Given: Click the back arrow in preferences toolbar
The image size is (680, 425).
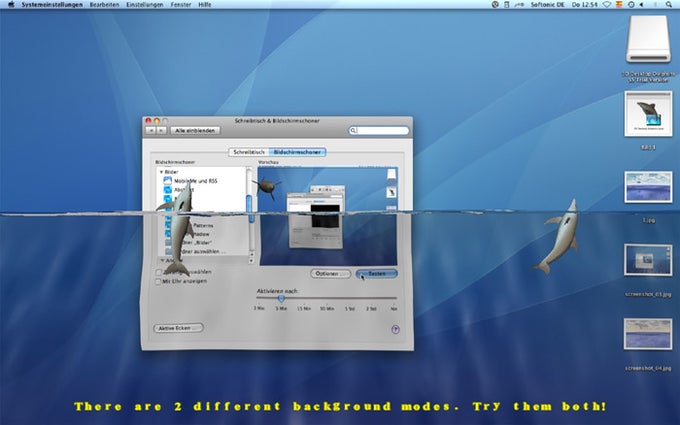Looking at the screenshot, I should pos(150,131).
